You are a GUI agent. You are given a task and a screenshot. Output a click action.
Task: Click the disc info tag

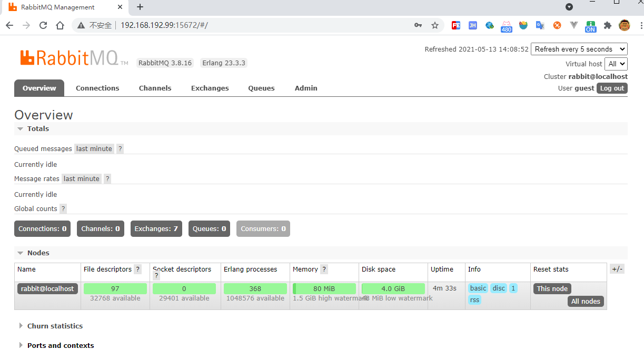(499, 288)
